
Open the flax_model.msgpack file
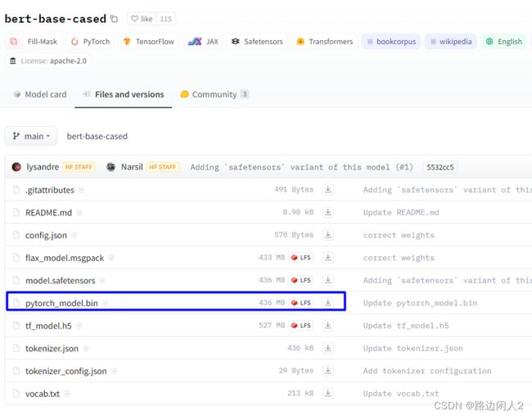pyautogui.click(x=65, y=258)
